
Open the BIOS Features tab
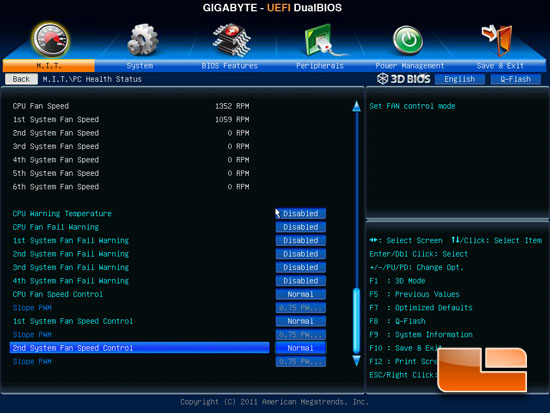pos(230,66)
